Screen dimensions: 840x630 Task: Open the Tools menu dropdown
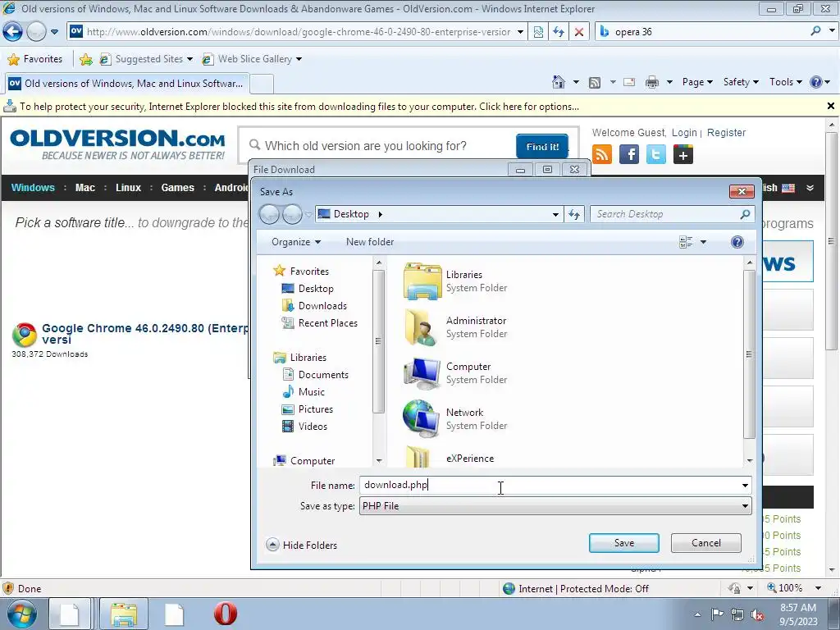[x=785, y=82]
